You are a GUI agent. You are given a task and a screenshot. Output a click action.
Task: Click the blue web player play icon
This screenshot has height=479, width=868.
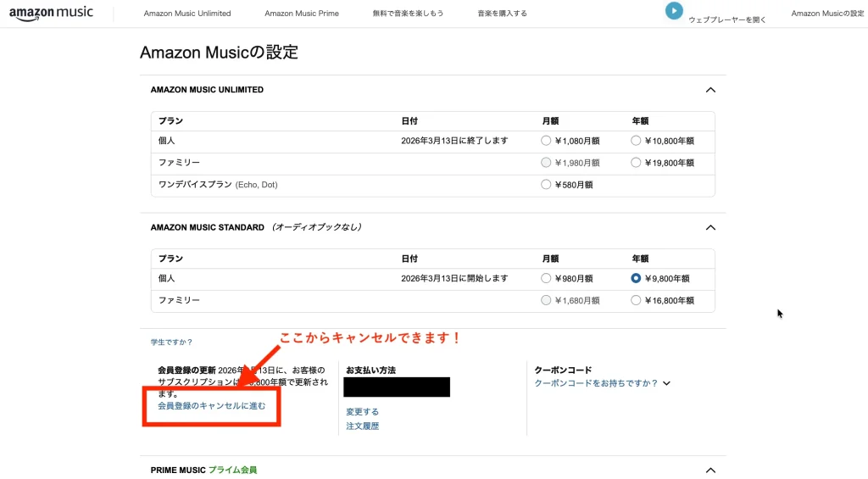pos(674,11)
